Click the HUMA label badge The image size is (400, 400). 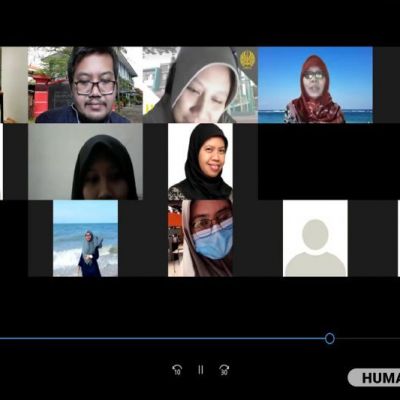pos(374,378)
